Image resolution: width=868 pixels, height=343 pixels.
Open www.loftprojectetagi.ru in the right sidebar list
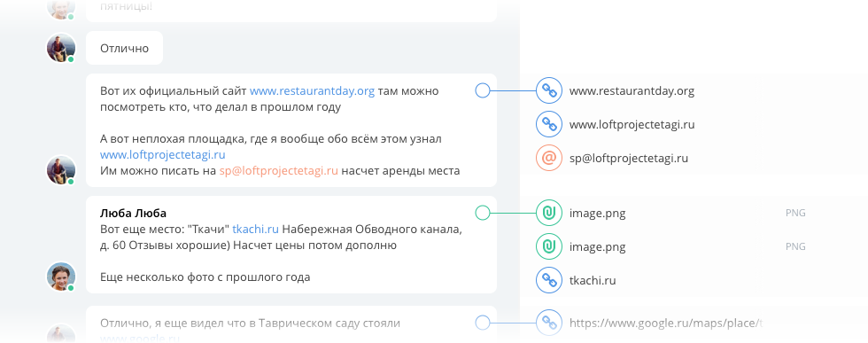(x=632, y=125)
